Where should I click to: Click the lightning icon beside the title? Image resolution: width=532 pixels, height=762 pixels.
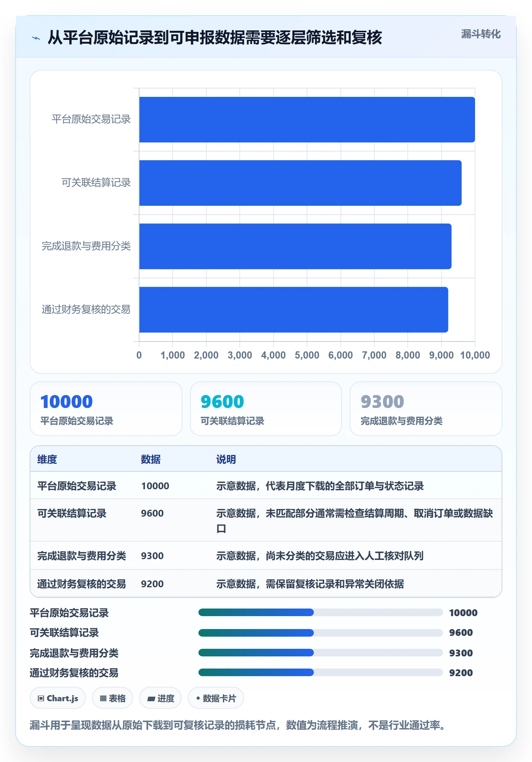click(x=36, y=38)
